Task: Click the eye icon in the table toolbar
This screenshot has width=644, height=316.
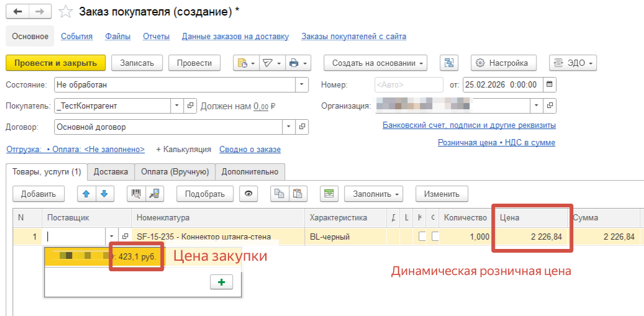Action: 248,194
